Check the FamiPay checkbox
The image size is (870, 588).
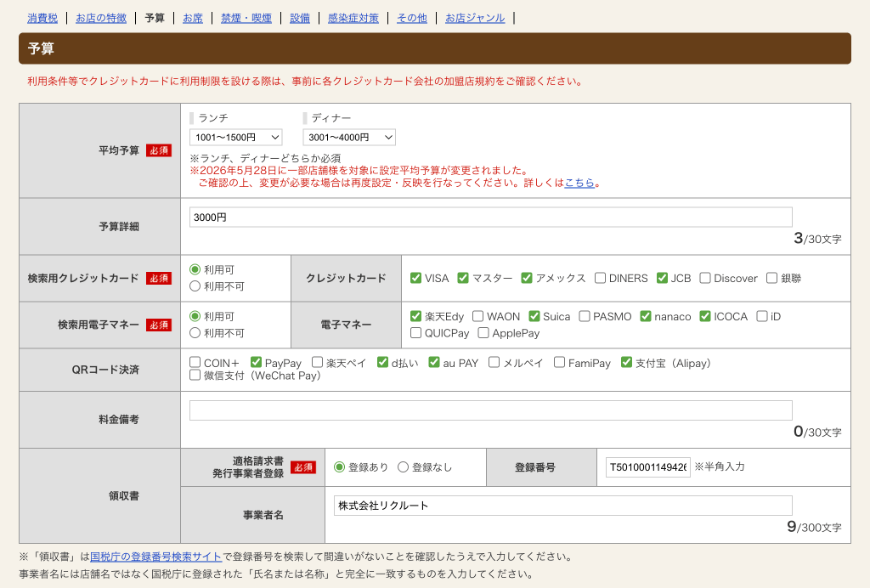559,362
